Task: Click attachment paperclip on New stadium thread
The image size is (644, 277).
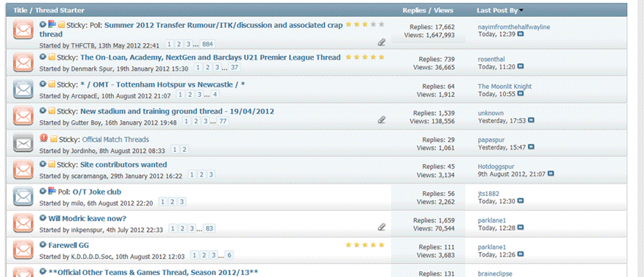Action: coord(382,120)
